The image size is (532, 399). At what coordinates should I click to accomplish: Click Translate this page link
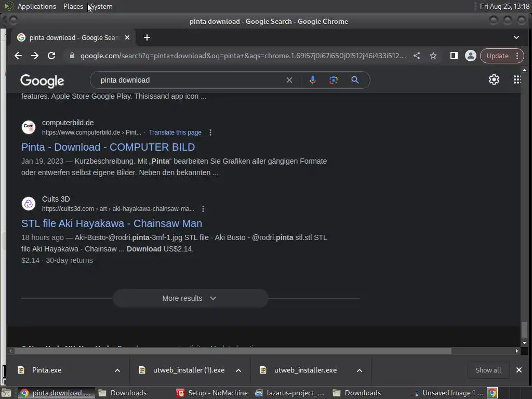[175, 132]
